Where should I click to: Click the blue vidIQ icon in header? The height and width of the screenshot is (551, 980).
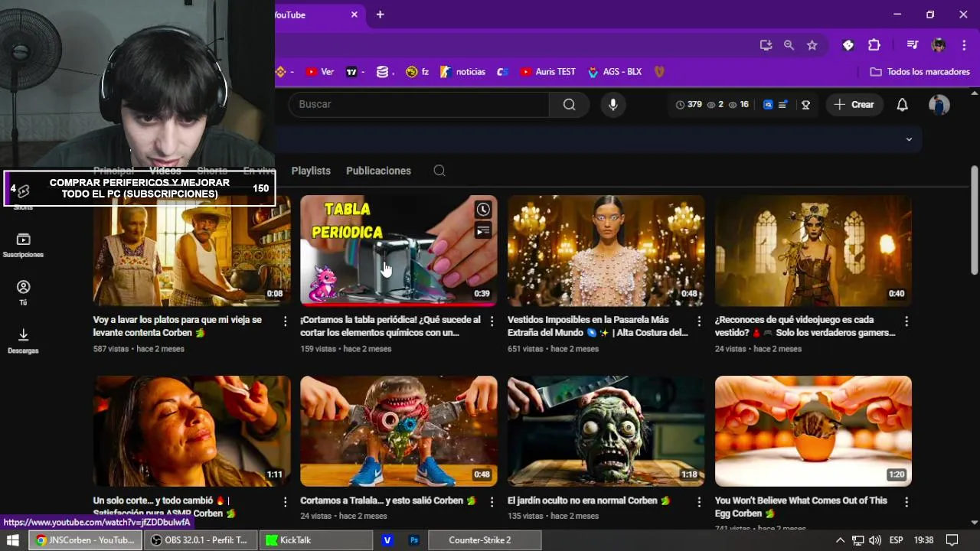768,105
